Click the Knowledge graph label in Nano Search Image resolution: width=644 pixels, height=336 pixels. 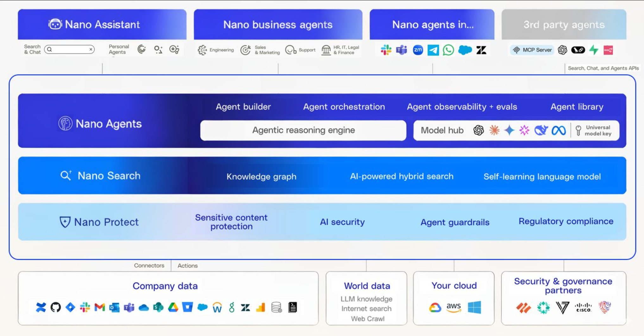pyautogui.click(x=261, y=177)
